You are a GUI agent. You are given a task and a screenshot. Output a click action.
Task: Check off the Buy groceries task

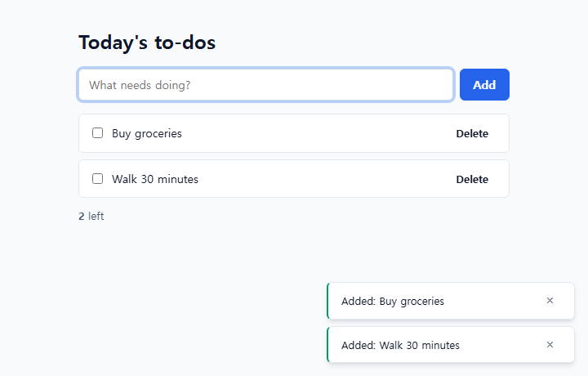[97, 133]
